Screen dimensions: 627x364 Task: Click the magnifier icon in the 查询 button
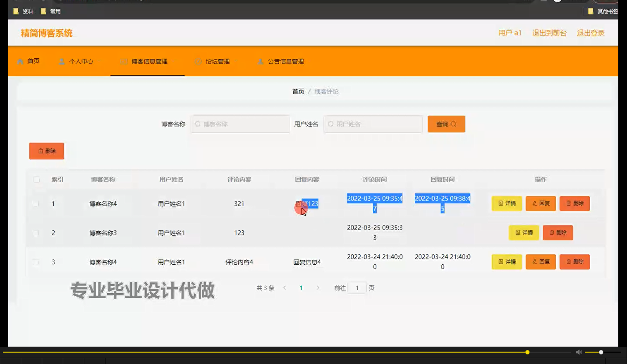[454, 124]
